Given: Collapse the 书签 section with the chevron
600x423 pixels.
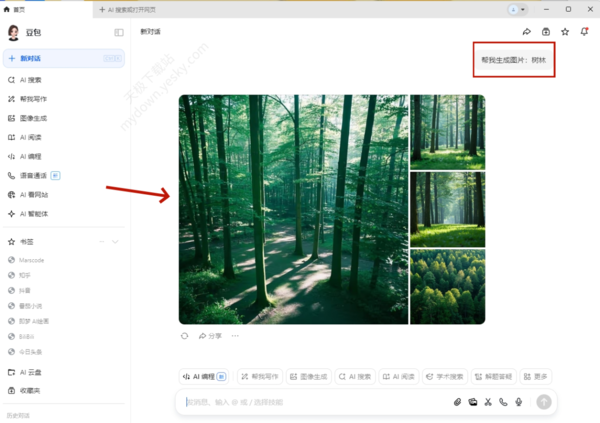Looking at the screenshot, I should pos(115,242).
